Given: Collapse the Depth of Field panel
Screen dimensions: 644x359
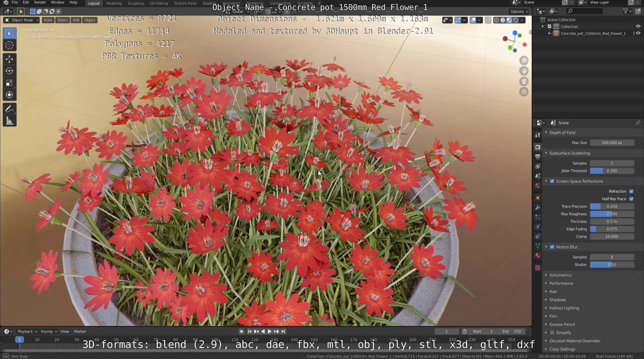Looking at the screenshot, I should pos(562,133).
